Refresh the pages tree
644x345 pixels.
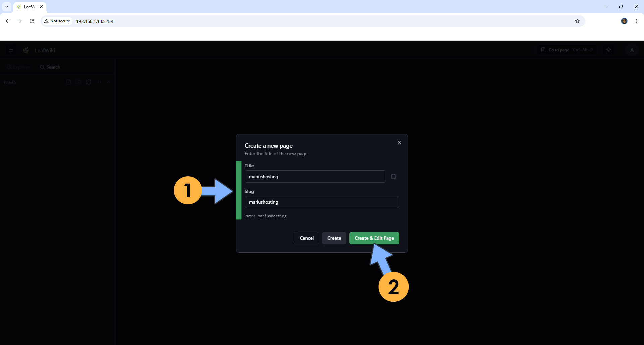89,82
